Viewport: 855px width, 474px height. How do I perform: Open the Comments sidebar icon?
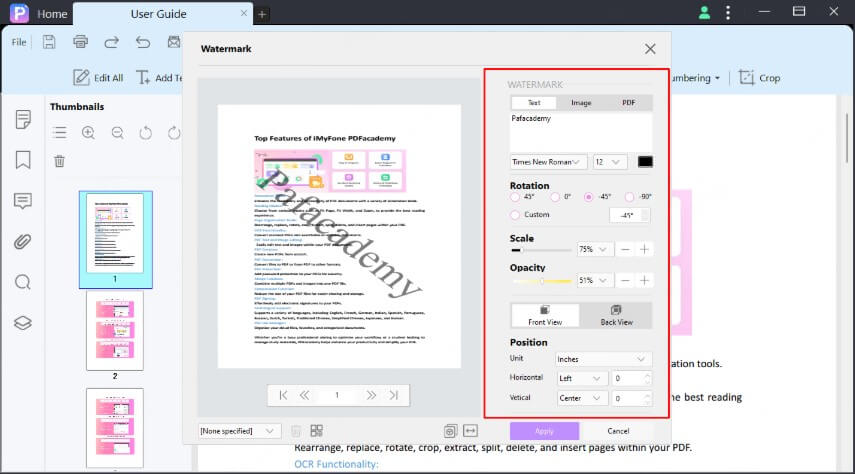pos(23,201)
